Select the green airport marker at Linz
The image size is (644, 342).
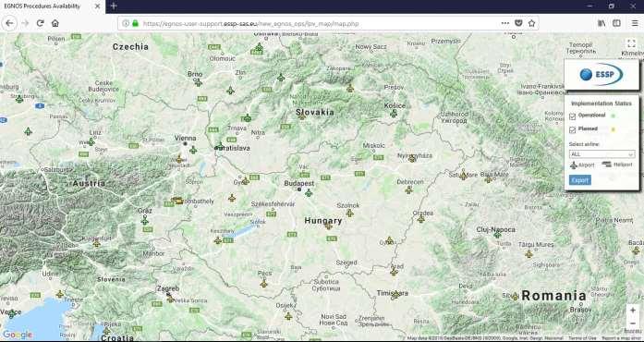[x=91, y=141]
